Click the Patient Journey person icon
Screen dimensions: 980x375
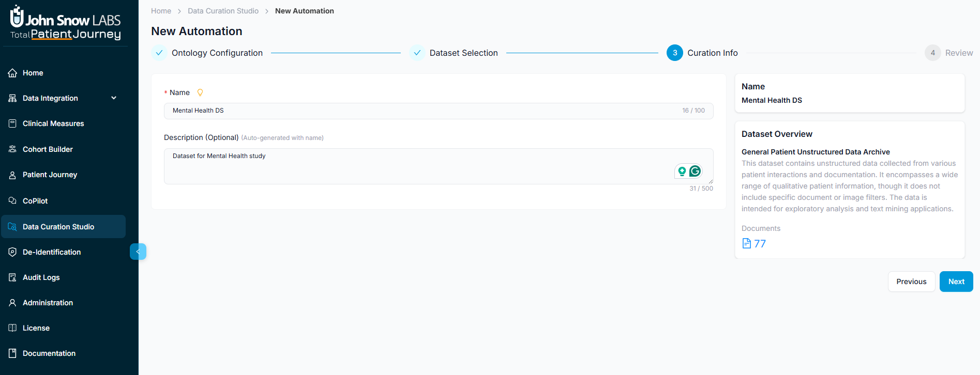click(x=12, y=175)
